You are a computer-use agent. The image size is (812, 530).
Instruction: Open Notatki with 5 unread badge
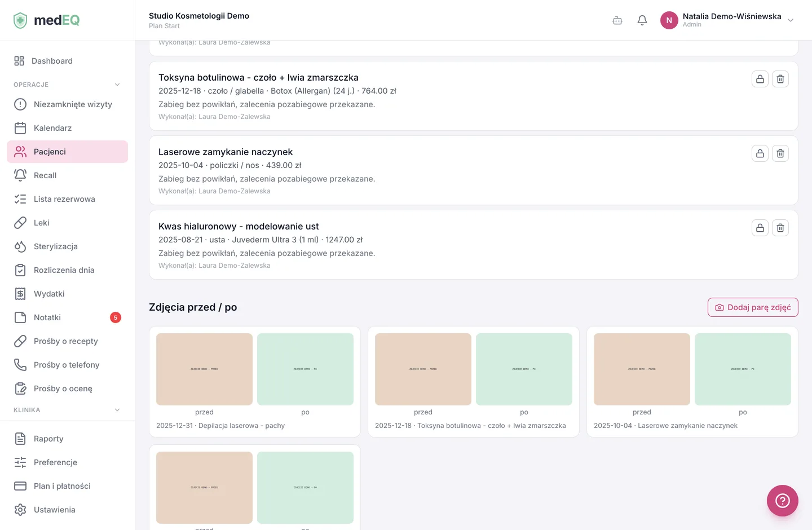point(67,317)
